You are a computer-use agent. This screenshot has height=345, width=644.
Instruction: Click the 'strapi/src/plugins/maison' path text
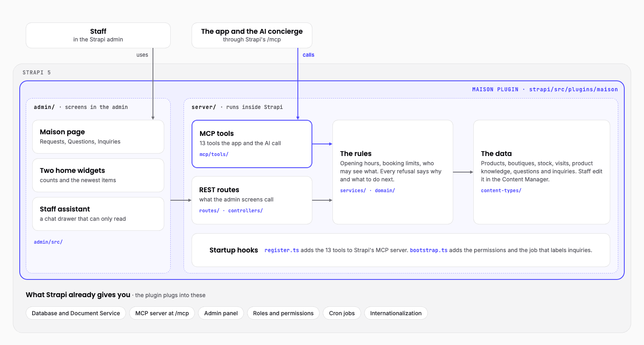tap(574, 90)
